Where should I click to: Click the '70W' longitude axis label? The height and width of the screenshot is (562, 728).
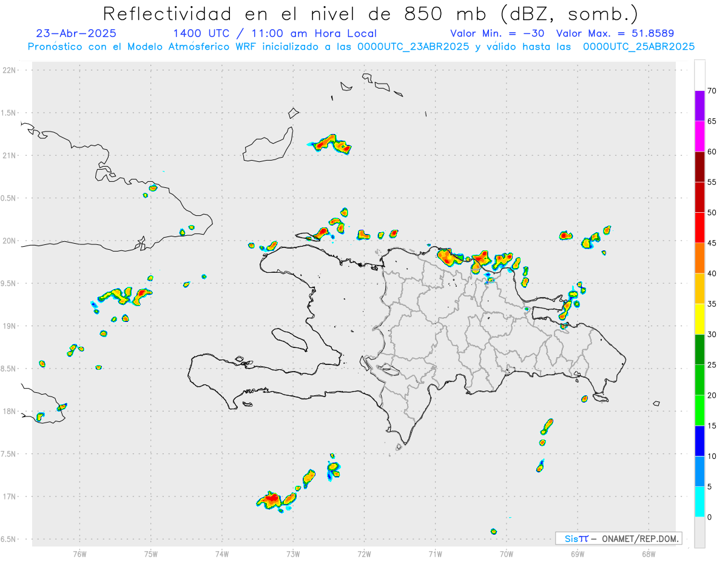tap(507, 554)
